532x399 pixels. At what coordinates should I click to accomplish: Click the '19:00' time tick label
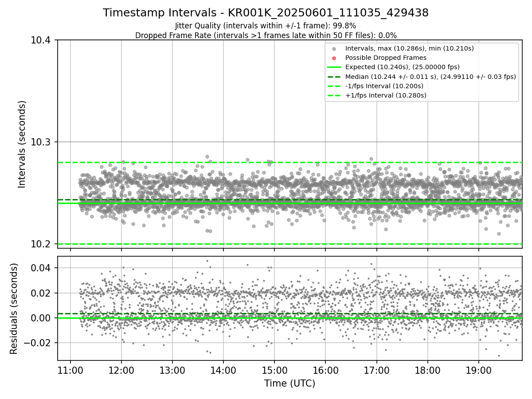[x=478, y=370]
